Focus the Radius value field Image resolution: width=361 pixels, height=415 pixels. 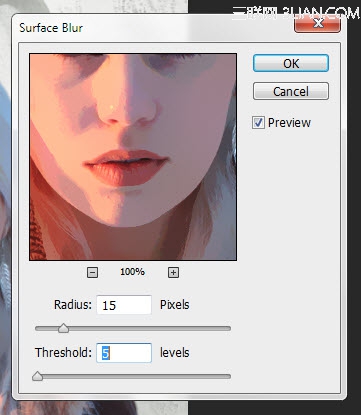[x=124, y=305]
